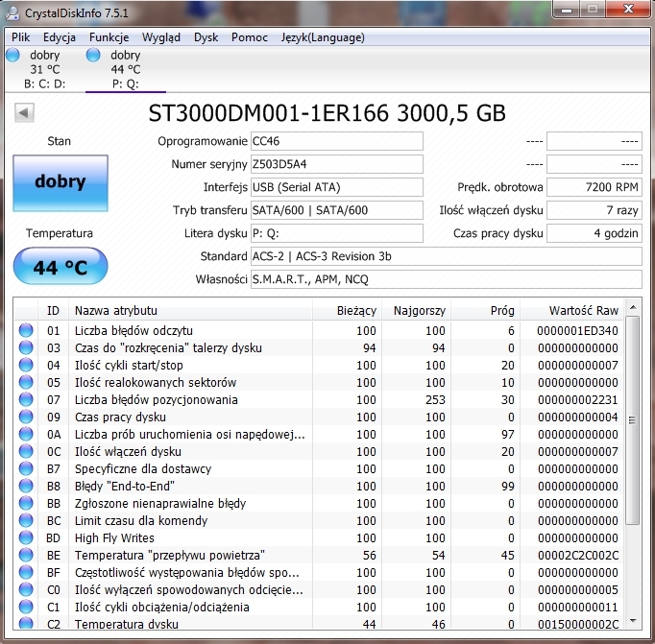Click status icon for attribute 09 Czas pracy dysku
Viewport: 655px width, 644px height.
tap(26, 417)
